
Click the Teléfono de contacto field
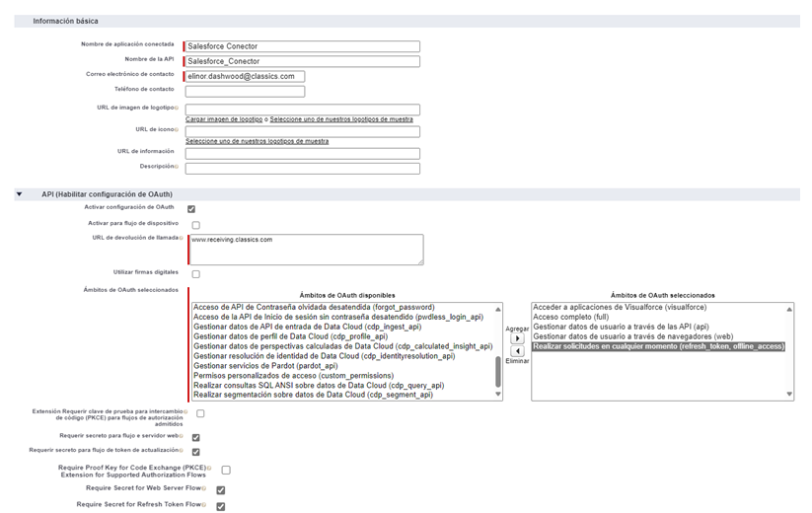[x=245, y=91]
